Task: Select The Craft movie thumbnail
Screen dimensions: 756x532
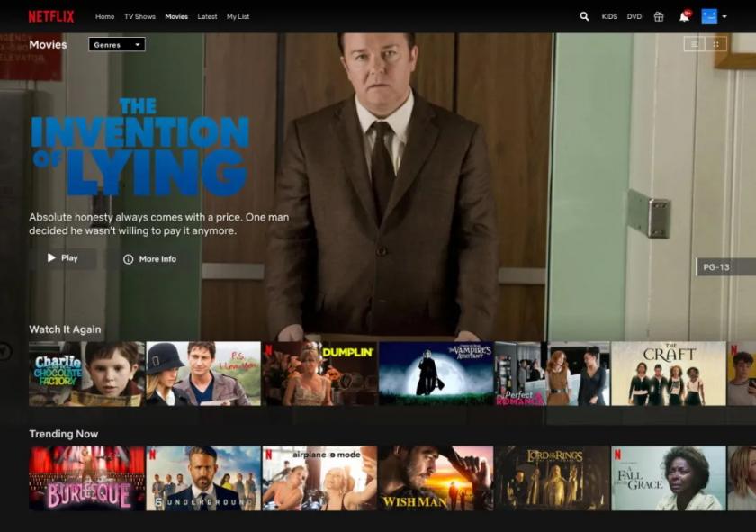Action: pos(669,374)
